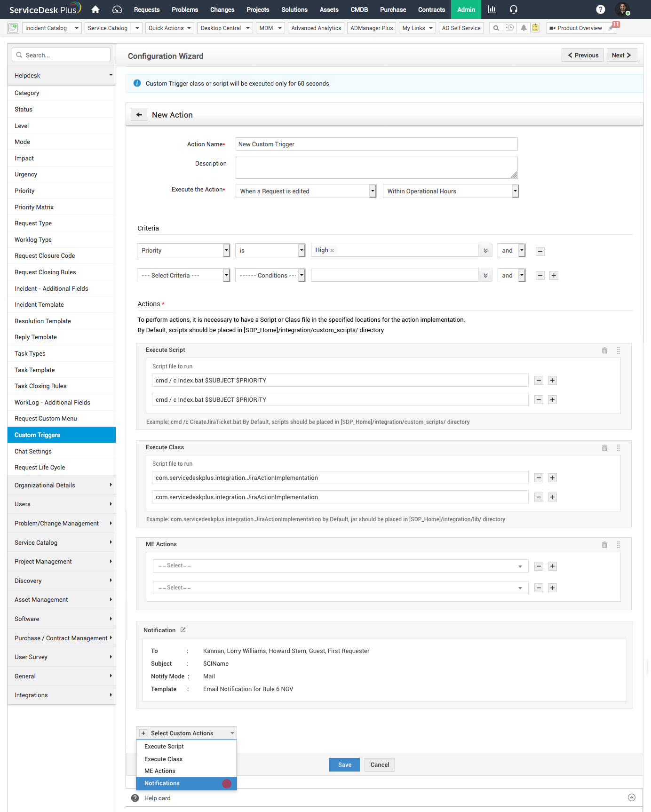
Task: Open the user profile avatar
Action: pos(623,9)
